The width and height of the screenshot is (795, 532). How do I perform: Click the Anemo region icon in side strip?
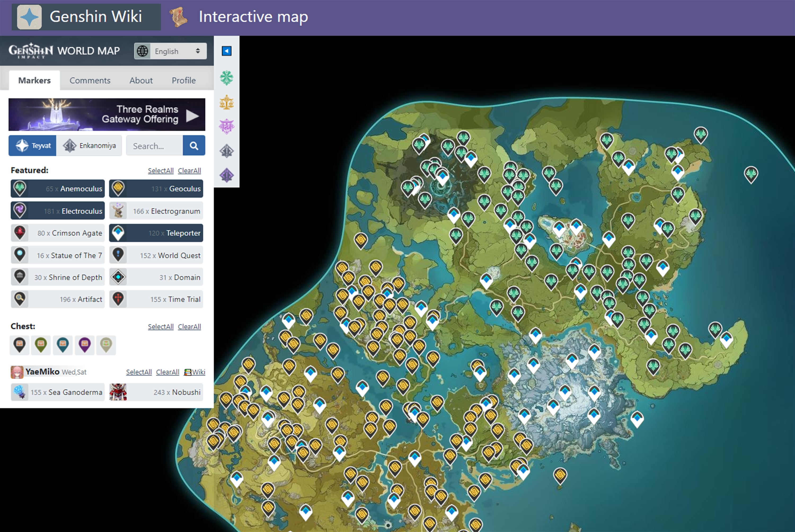click(226, 78)
